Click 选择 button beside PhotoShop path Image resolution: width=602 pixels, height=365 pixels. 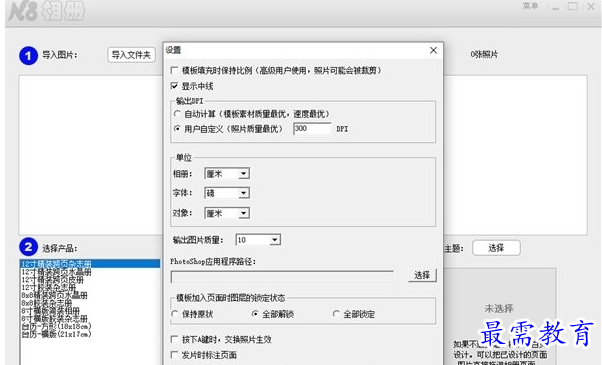pyautogui.click(x=422, y=275)
